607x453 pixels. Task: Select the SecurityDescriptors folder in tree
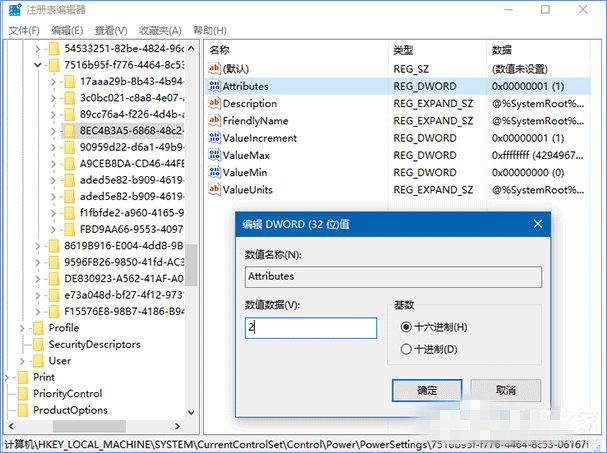[x=88, y=344]
